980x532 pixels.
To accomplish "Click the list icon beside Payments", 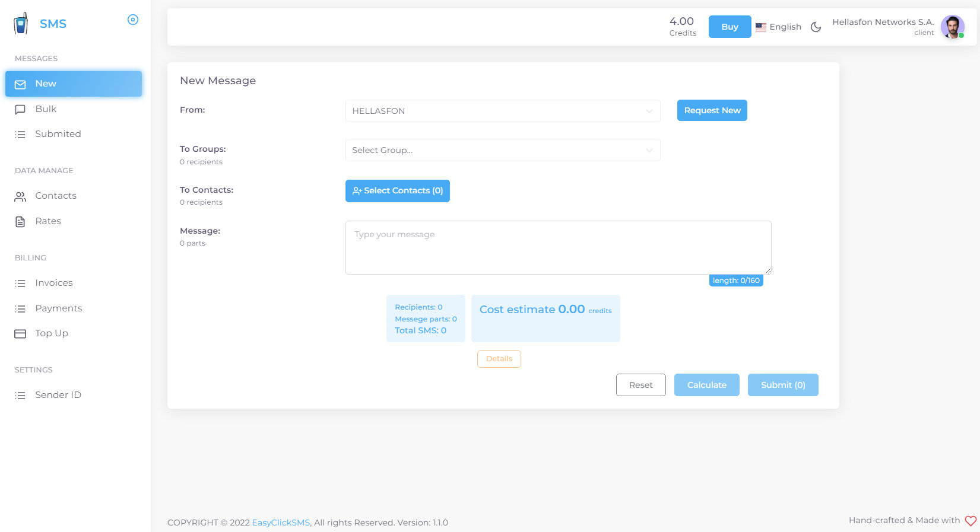I will coord(20,309).
